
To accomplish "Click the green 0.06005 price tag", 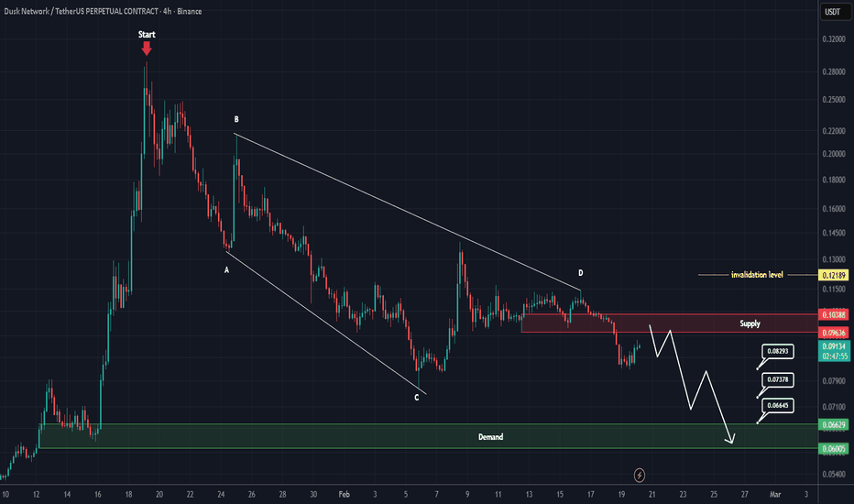I will coord(833,448).
